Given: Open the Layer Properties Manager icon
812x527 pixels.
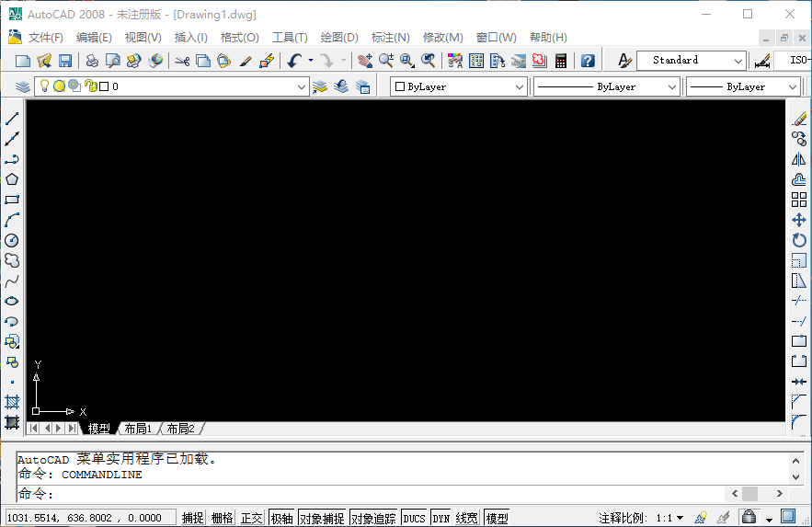Looking at the screenshot, I should 23,86.
